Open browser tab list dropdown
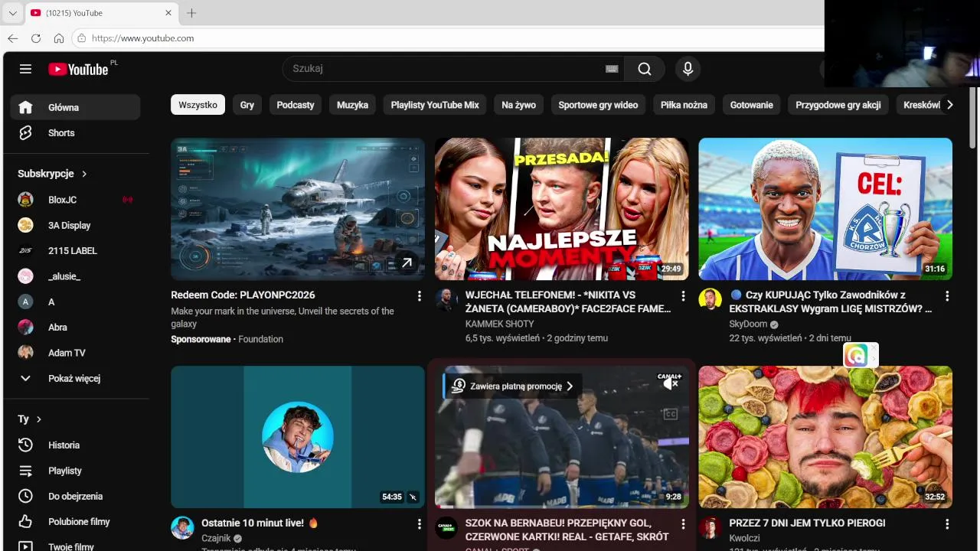 pyautogui.click(x=12, y=13)
